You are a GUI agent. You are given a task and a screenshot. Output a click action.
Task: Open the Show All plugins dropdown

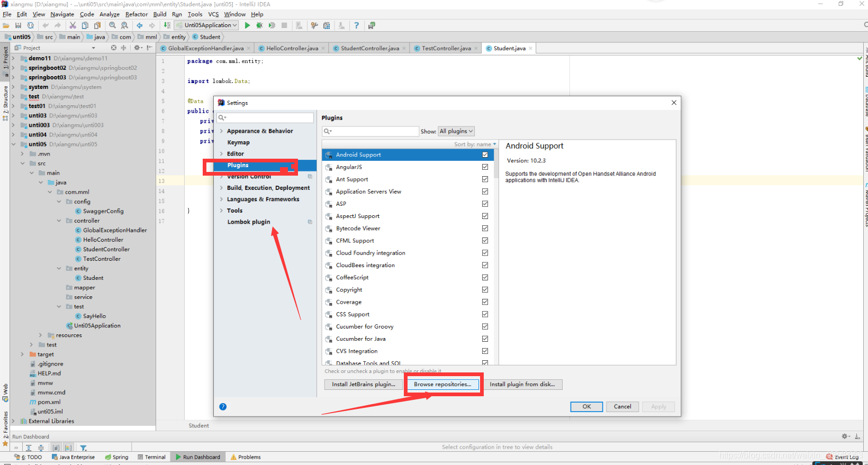456,131
